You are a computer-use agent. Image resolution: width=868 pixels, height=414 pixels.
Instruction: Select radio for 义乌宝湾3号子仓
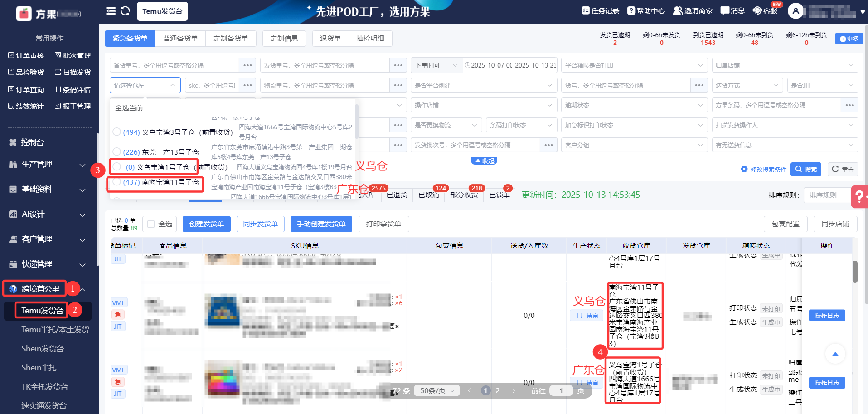pos(116,132)
